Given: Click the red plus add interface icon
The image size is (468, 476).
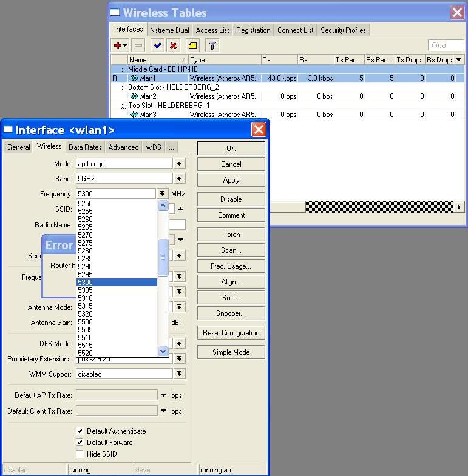Looking at the screenshot, I should (x=120, y=45).
